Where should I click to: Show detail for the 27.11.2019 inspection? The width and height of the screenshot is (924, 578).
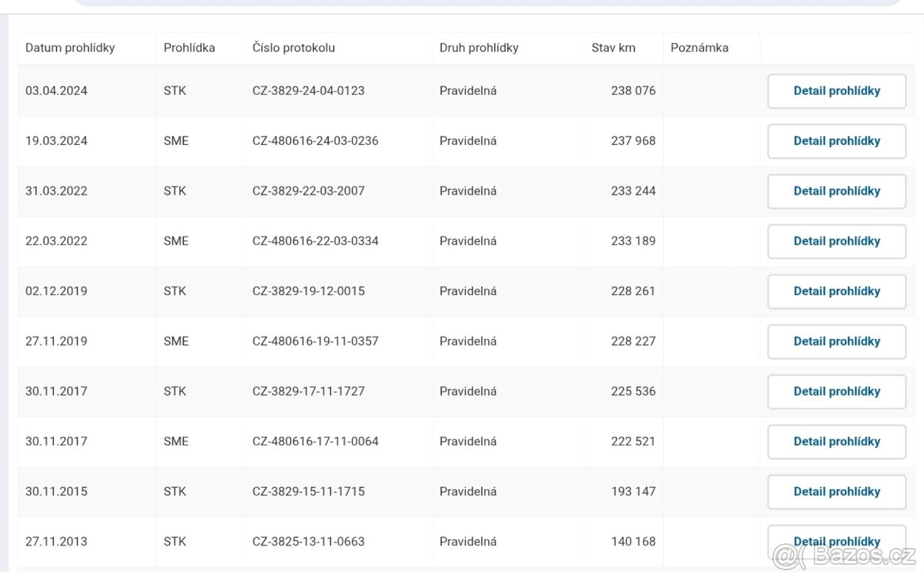(836, 341)
